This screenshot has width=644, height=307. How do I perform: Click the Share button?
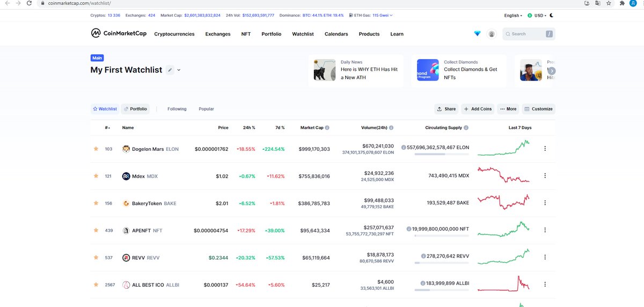447,109
